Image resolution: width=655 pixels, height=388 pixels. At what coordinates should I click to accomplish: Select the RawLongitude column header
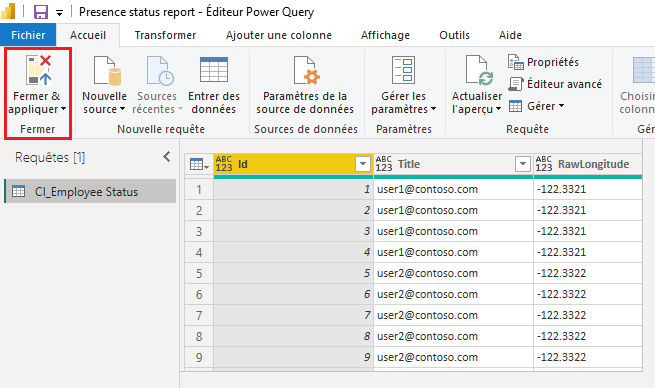click(x=588, y=164)
